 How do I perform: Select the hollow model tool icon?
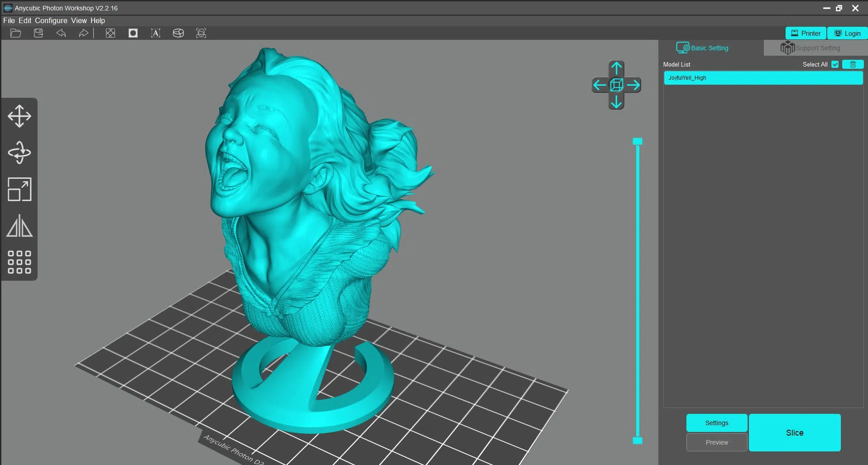(x=110, y=33)
